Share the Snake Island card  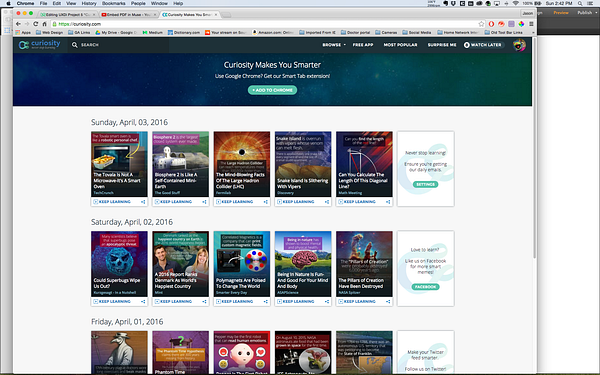[x=327, y=202]
